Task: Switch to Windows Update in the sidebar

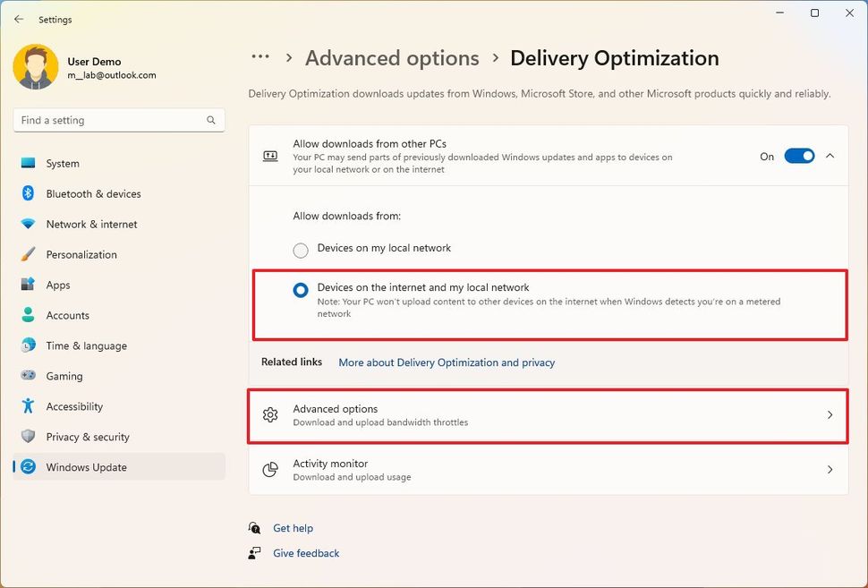Action: (87, 466)
